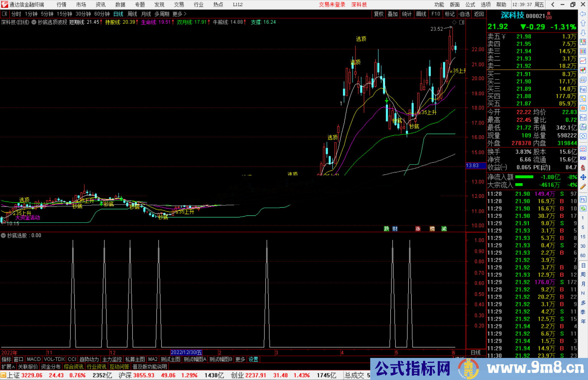The height and width of the screenshot is (380, 588).
Task: Toggle the 抄底逃顶波段 indicator circle button
Action: pos(34,22)
